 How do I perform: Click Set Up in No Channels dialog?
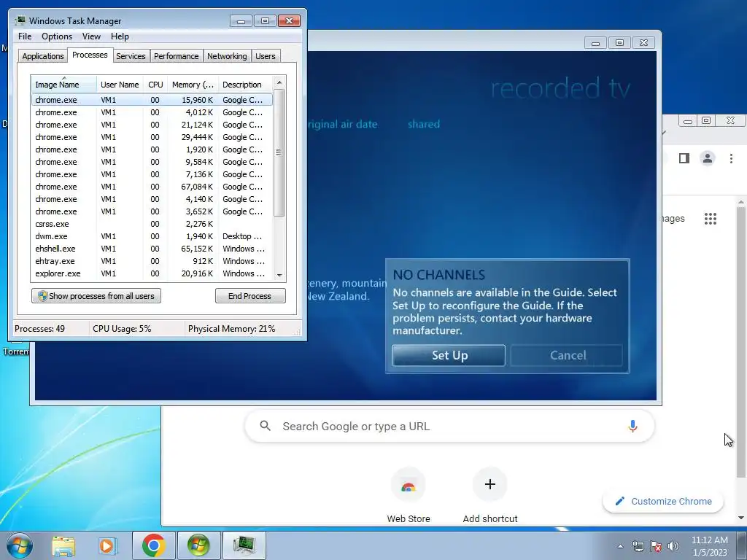[x=449, y=355]
